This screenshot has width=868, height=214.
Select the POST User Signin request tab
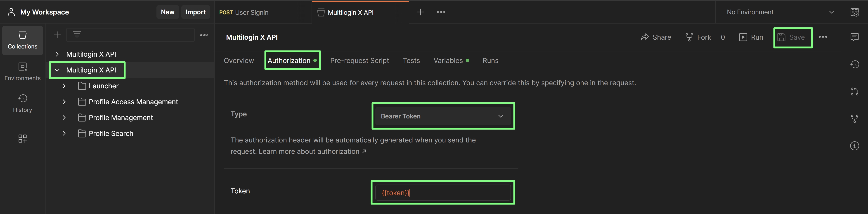263,12
